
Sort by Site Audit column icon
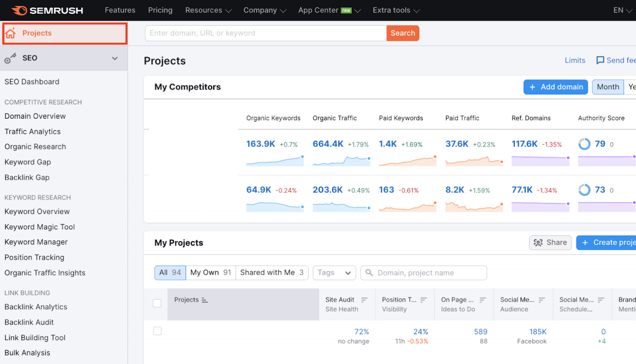click(365, 300)
